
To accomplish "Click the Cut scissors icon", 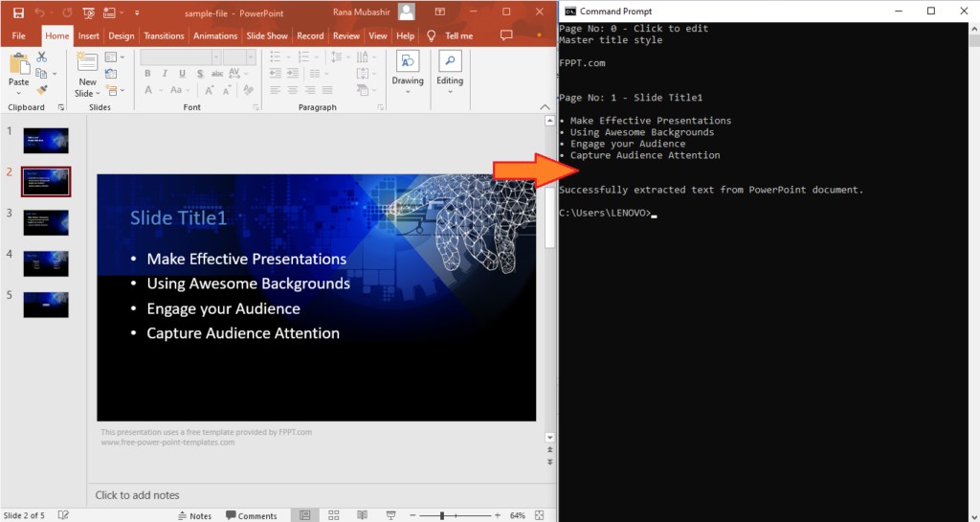I will point(42,57).
